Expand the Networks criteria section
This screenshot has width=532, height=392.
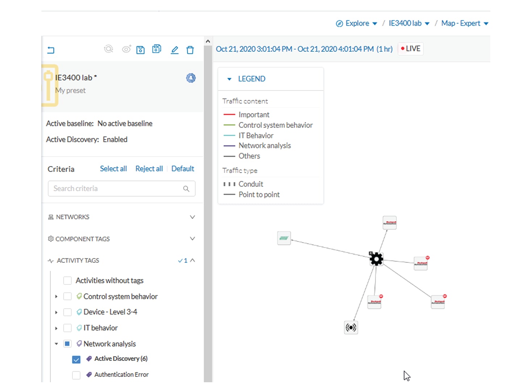pos(192,217)
